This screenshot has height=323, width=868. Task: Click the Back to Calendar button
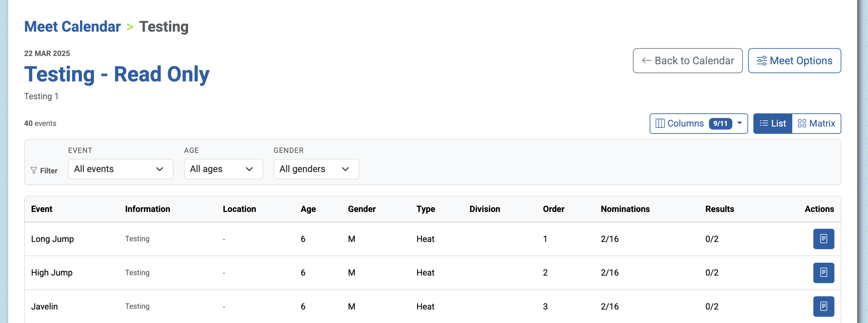688,61
